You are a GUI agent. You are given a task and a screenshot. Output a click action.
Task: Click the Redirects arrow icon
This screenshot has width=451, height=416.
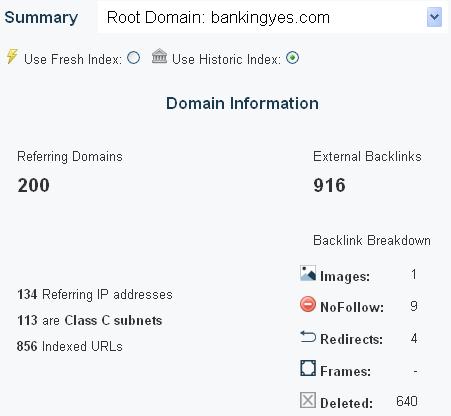pyautogui.click(x=308, y=337)
